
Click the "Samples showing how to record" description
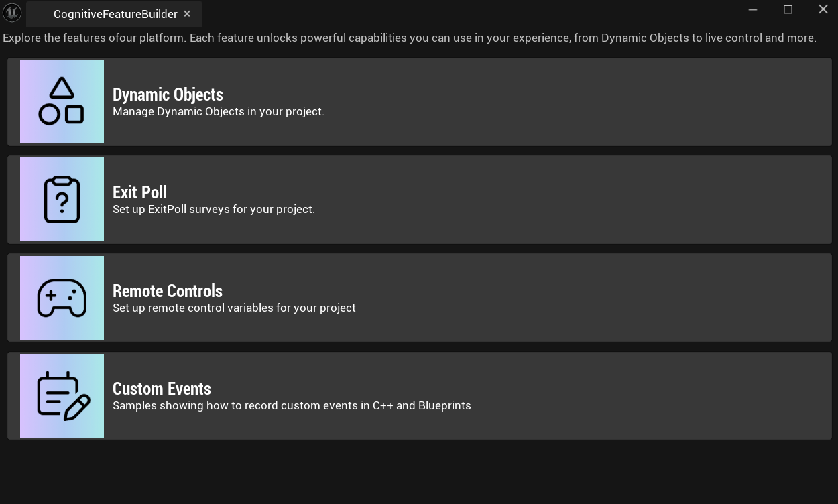(292, 405)
